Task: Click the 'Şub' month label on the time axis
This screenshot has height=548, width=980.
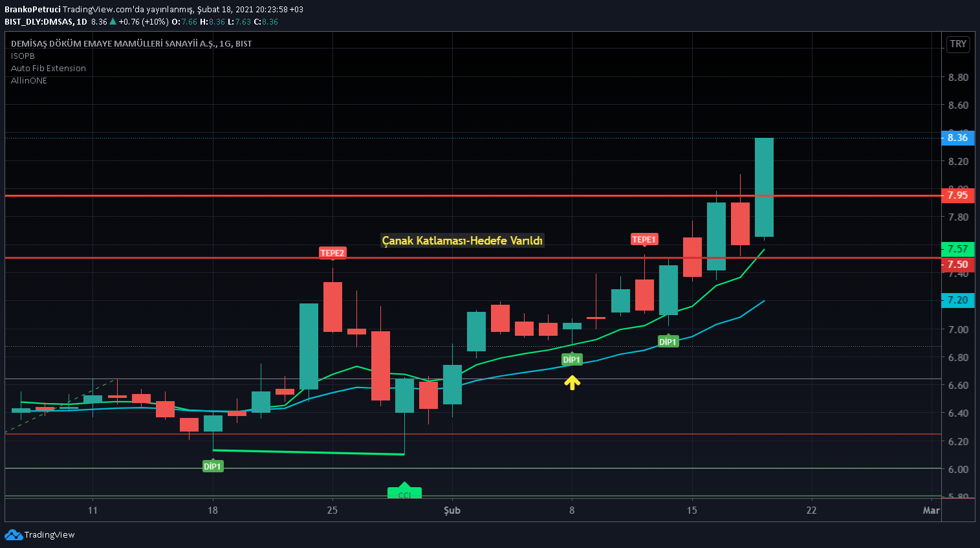Action: pos(452,510)
